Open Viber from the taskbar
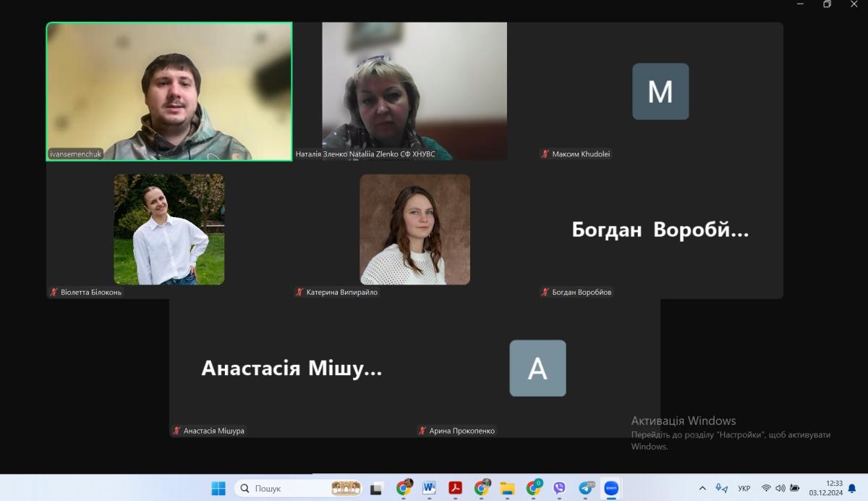The image size is (868, 501). point(559,489)
